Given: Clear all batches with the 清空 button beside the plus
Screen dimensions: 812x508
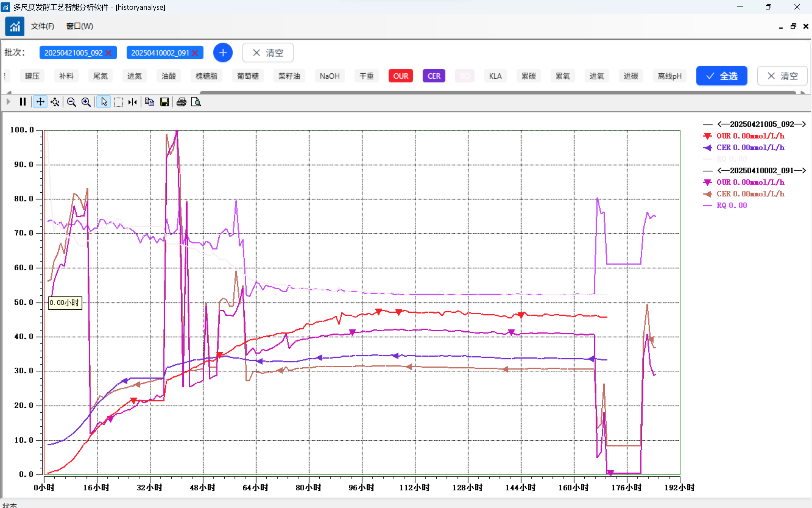Looking at the screenshot, I should pyautogui.click(x=268, y=53).
